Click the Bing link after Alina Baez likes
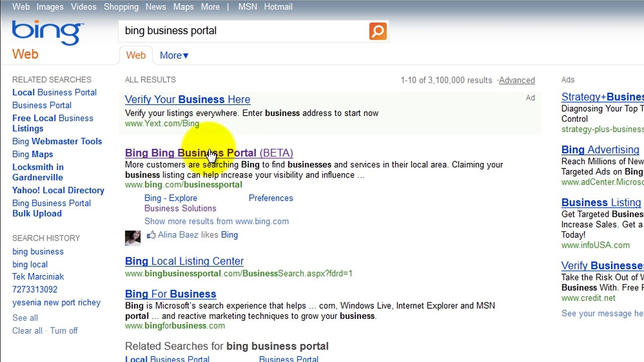The height and width of the screenshot is (362, 644). [229, 235]
